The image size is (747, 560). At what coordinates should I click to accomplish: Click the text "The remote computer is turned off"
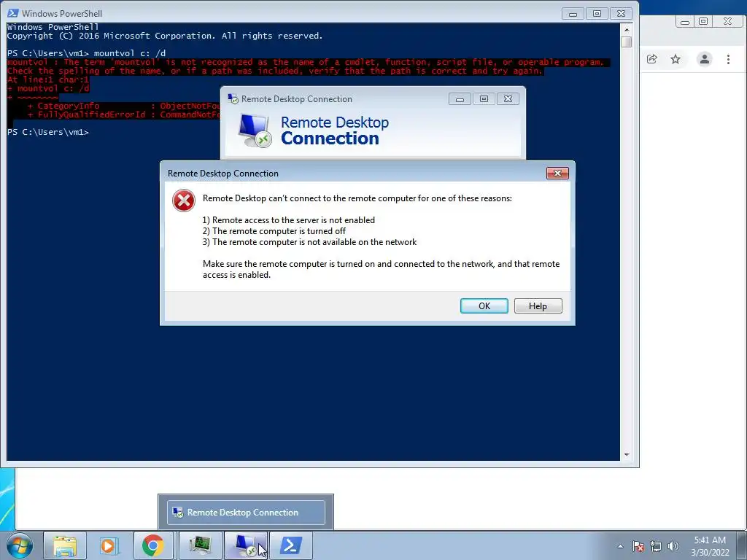pos(279,231)
